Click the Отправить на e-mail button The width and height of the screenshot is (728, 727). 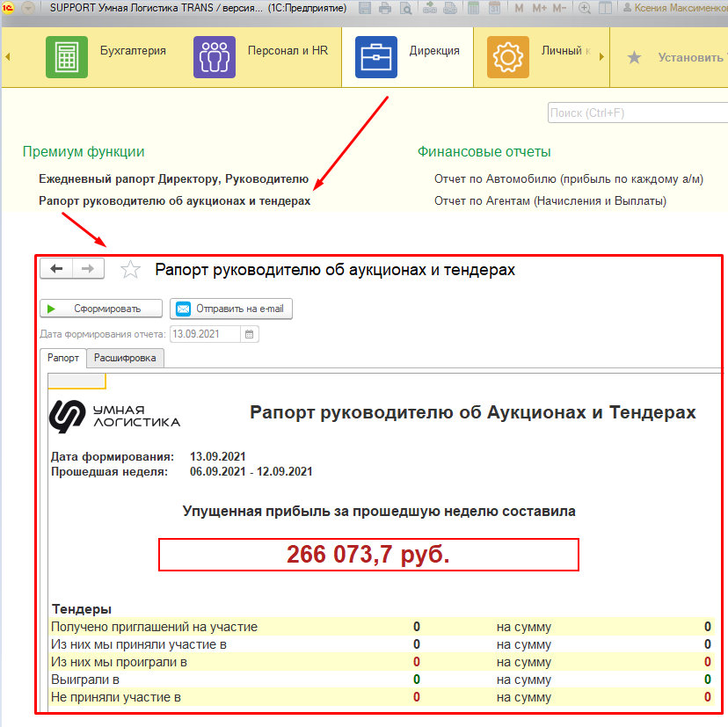[231, 309]
